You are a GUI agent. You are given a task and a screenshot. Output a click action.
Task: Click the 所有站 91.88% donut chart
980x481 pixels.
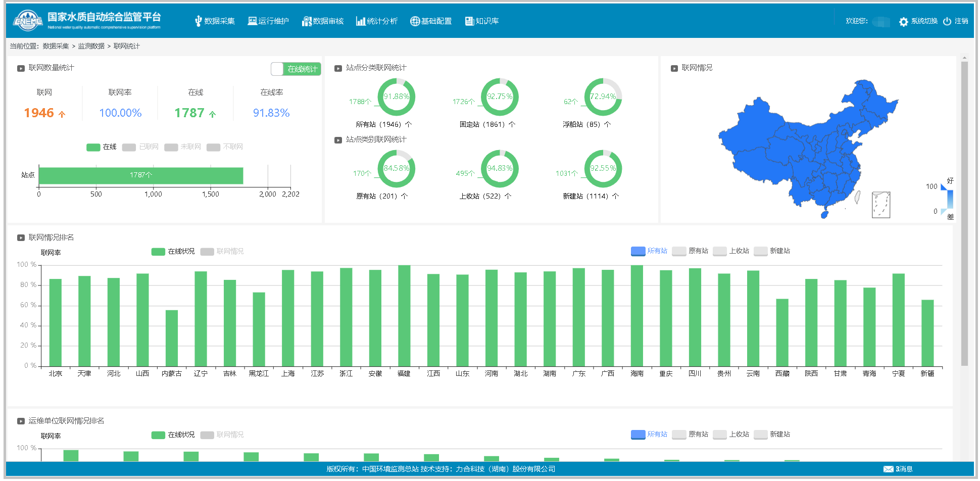396,97
